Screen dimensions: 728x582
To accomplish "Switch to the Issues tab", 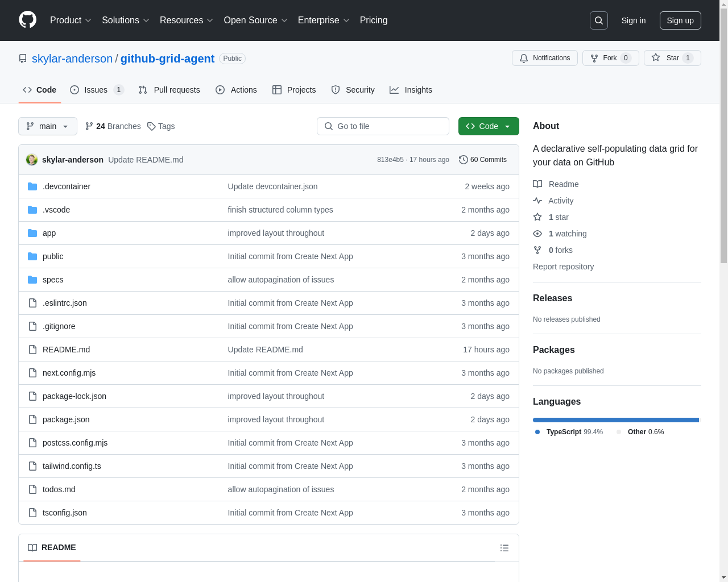I will point(97,90).
